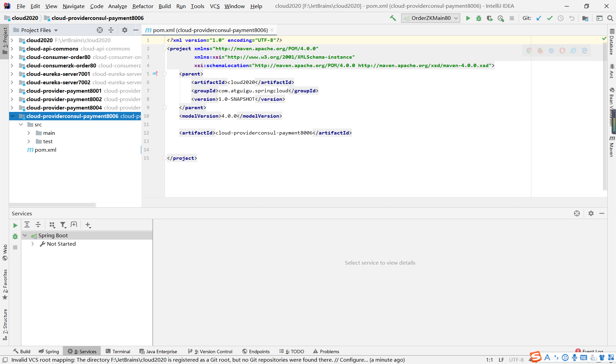
Task: Expand cloud-api-commons module node
Action: coord(12,49)
